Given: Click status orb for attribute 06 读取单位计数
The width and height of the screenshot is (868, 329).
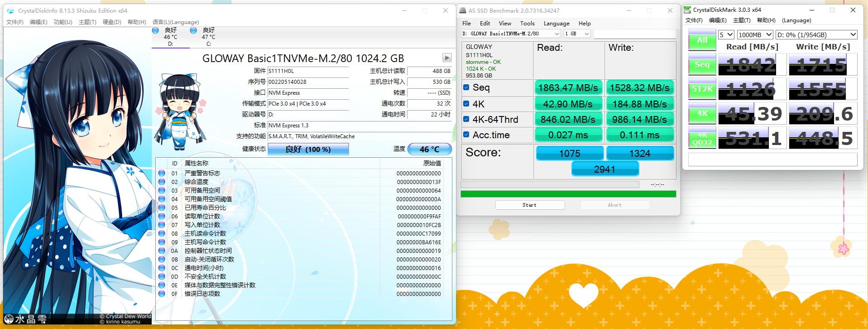Looking at the screenshot, I should click(x=162, y=216).
